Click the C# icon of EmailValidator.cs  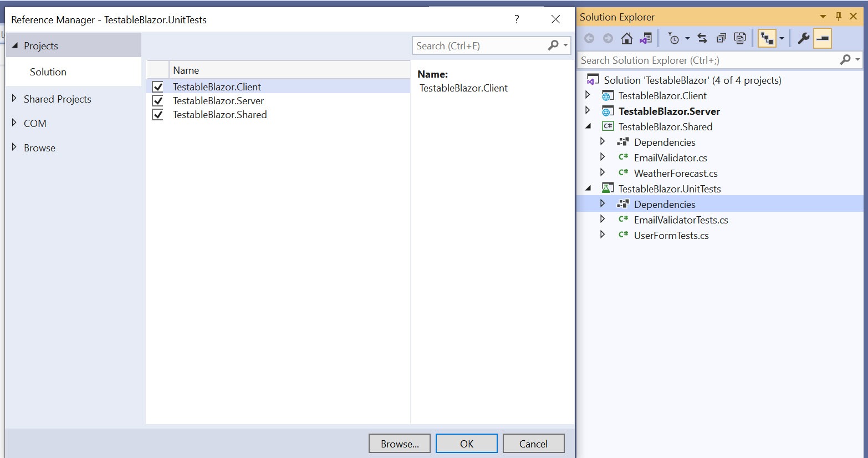click(623, 157)
